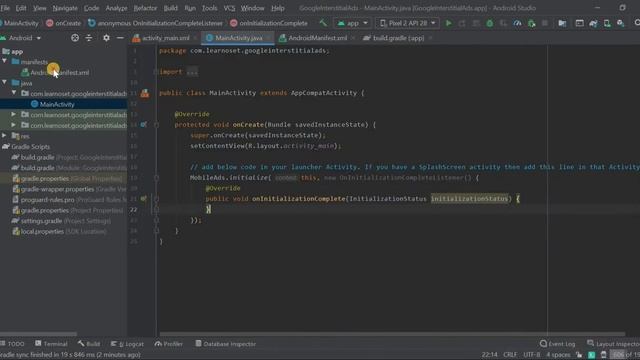Open the Navigate menu

(65, 8)
